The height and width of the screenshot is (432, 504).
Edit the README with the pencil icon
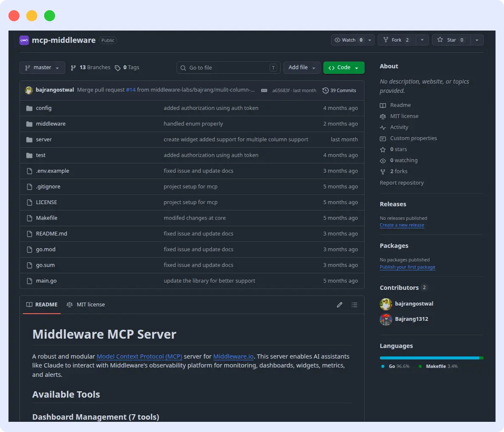tap(340, 305)
